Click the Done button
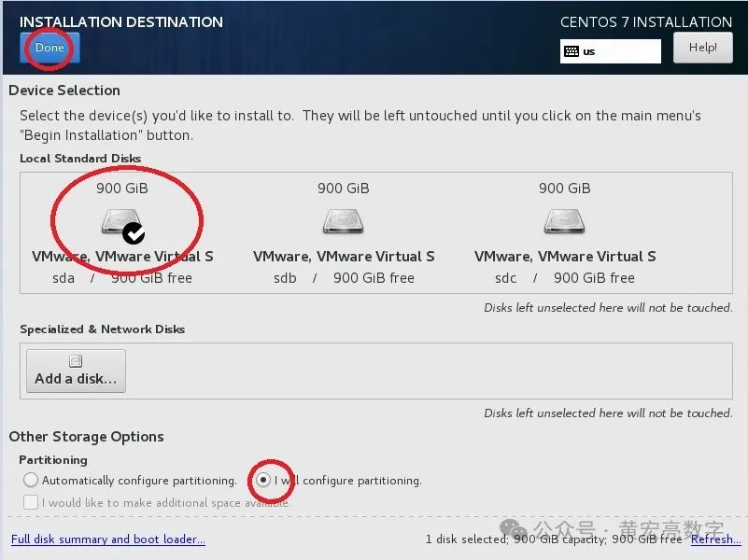Screen dimensions: 748x560 click(x=49, y=48)
